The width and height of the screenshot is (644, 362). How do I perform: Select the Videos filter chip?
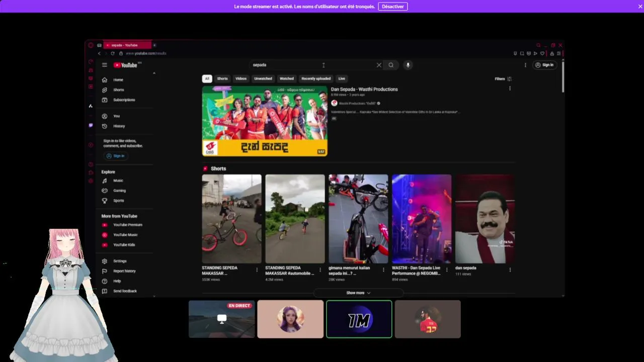241,78
